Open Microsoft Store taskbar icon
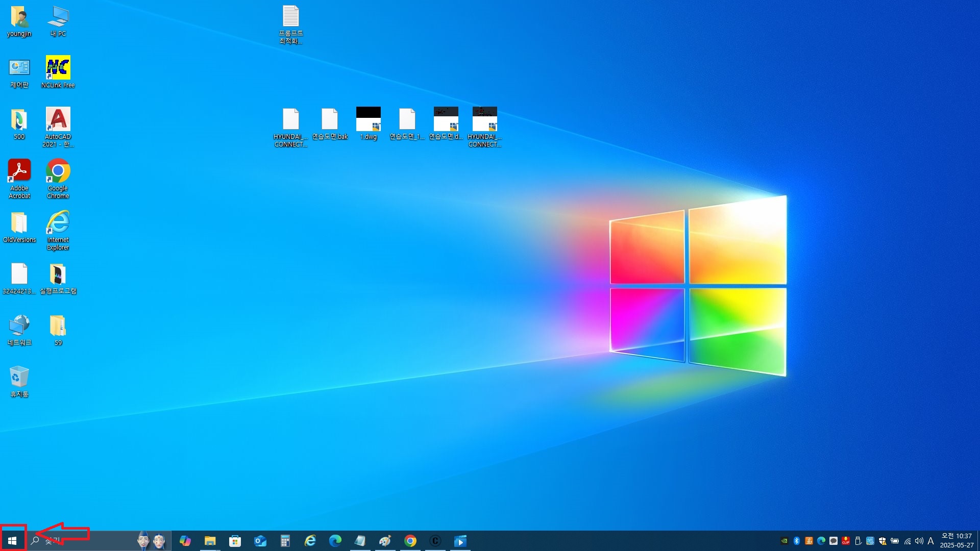The image size is (980, 551). (x=235, y=540)
